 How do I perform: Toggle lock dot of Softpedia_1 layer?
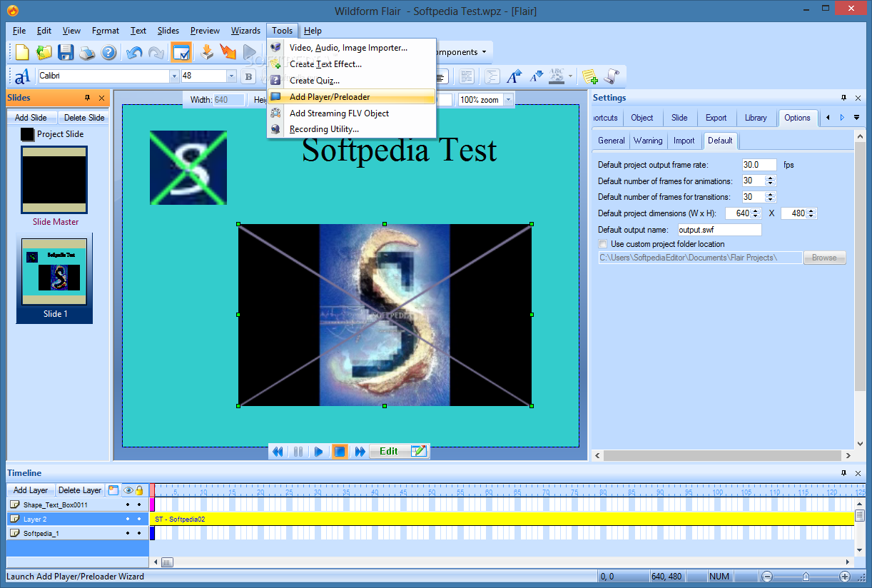pyautogui.click(x=139, y=533)
